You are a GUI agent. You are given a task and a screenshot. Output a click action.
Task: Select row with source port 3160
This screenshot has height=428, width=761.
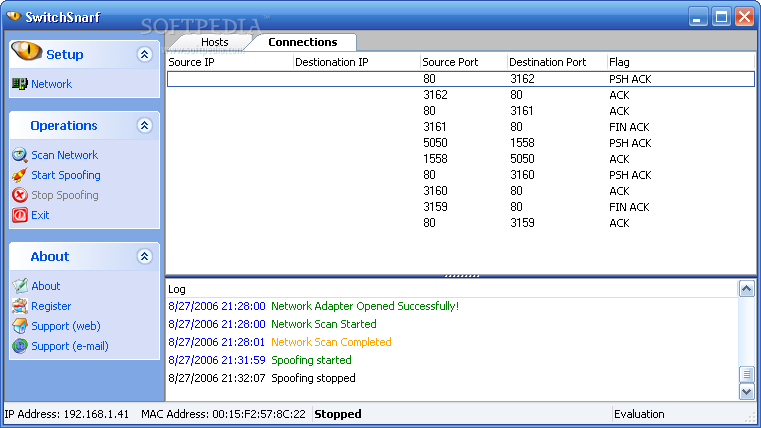[461, 191]
